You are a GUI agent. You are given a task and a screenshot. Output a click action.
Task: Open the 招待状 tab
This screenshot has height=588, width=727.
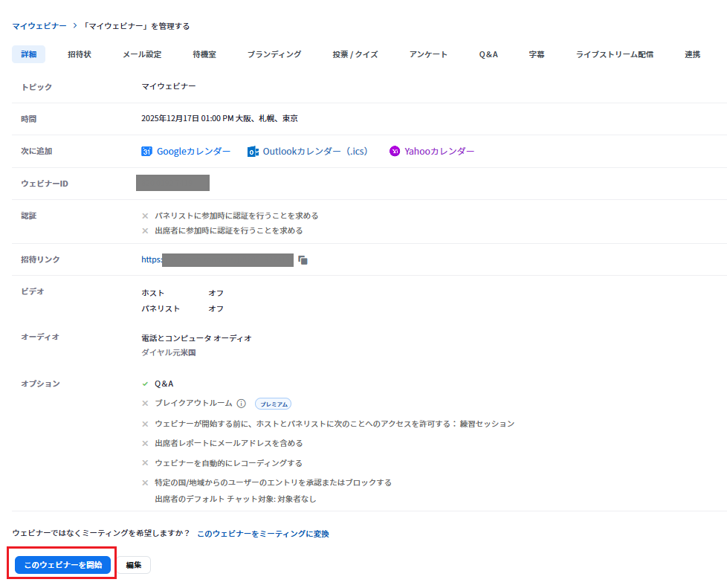pyautogui.click(x=80, y=54)
